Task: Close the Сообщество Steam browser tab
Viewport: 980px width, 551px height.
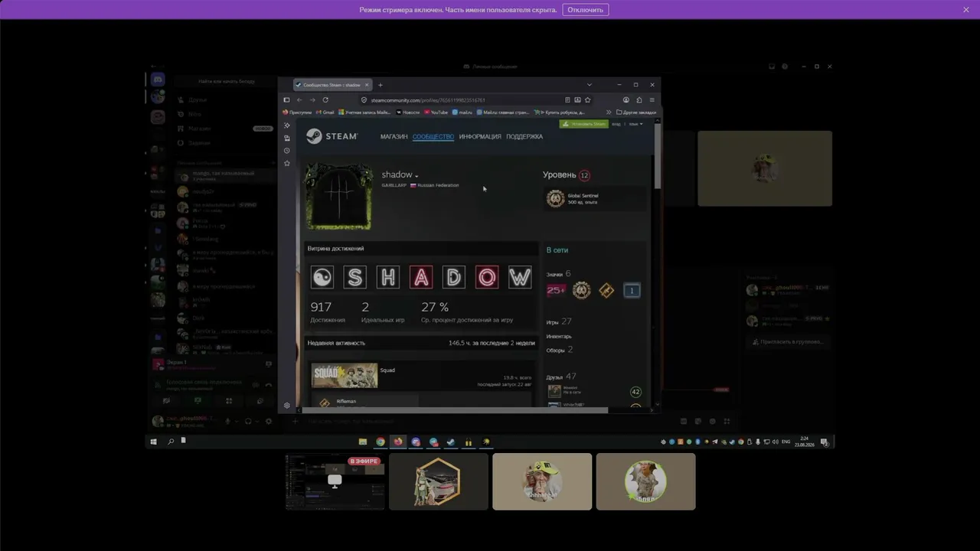Action: (367, 85)
